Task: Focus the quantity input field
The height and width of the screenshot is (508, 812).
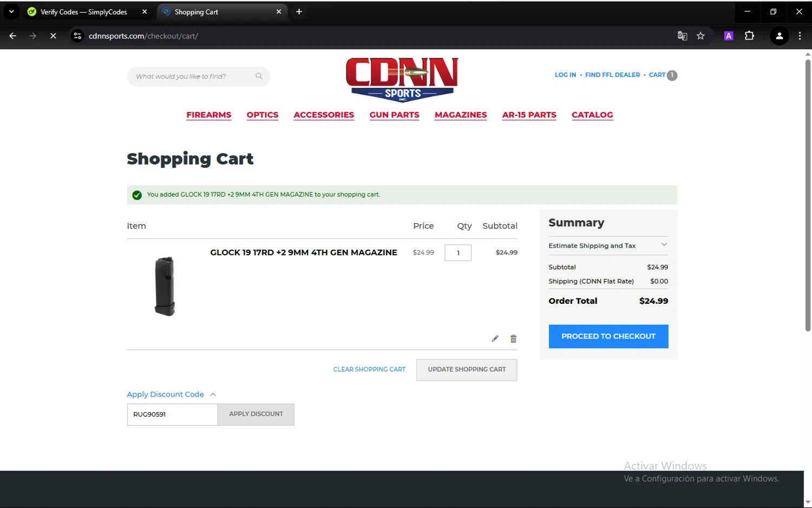Action: click(458, 253)
